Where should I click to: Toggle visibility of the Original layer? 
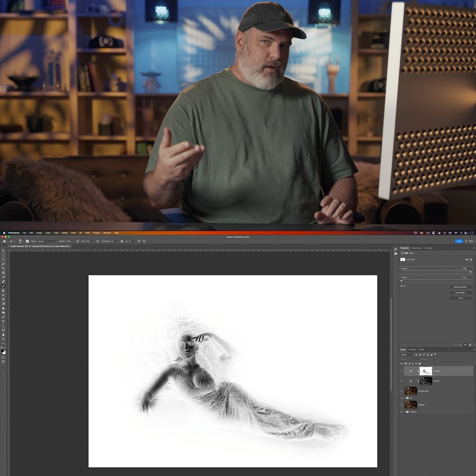(402, 405)
